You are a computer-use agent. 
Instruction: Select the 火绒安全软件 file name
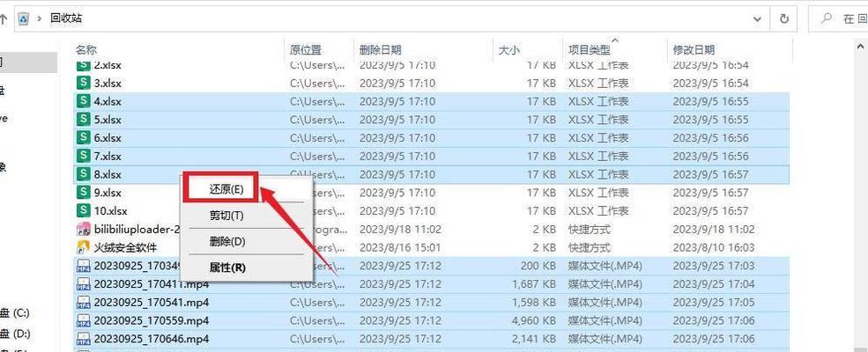126,247
